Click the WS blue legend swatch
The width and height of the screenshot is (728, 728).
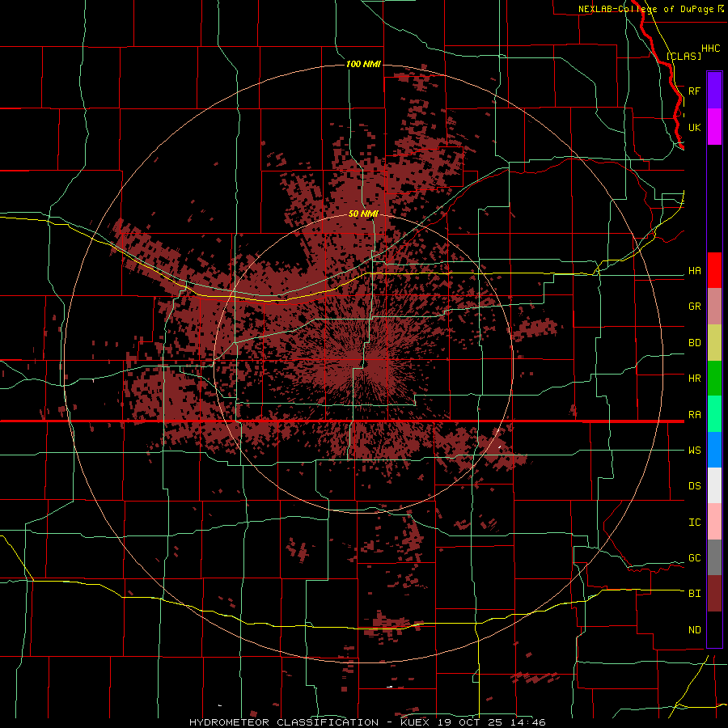tap(714, 450)
